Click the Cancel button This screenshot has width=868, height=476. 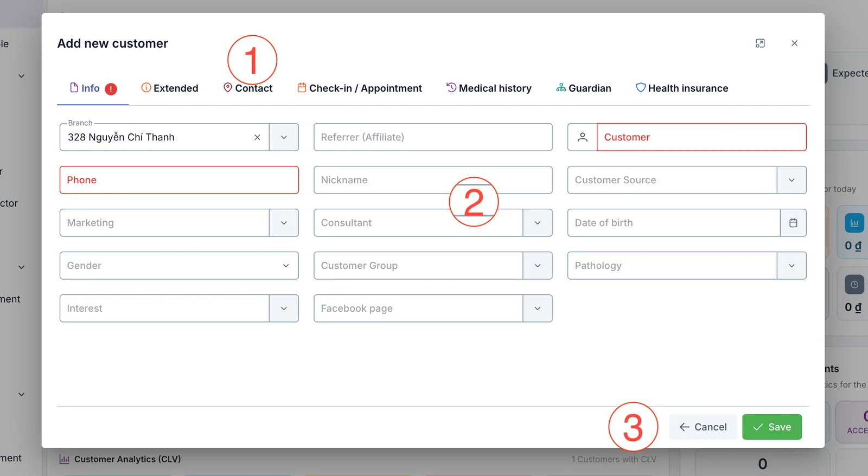[703, 427]
